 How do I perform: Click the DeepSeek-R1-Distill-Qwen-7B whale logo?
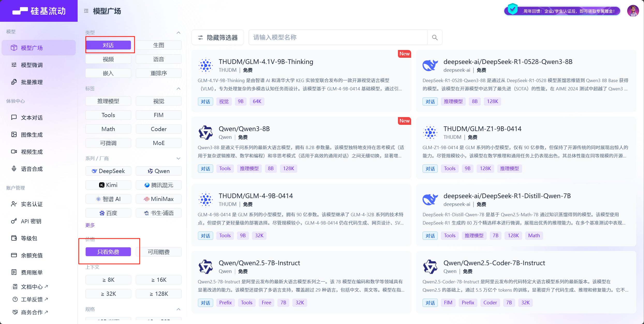[430, 200]
